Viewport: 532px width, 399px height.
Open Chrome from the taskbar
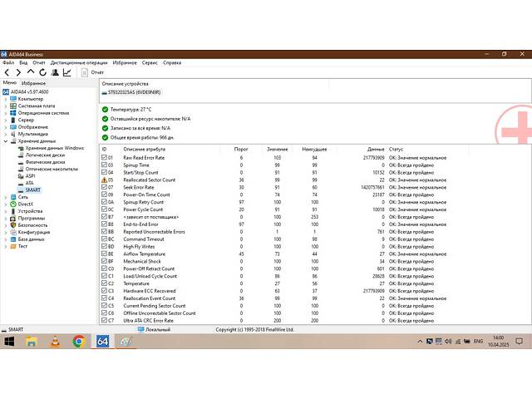tap(79, 342)
